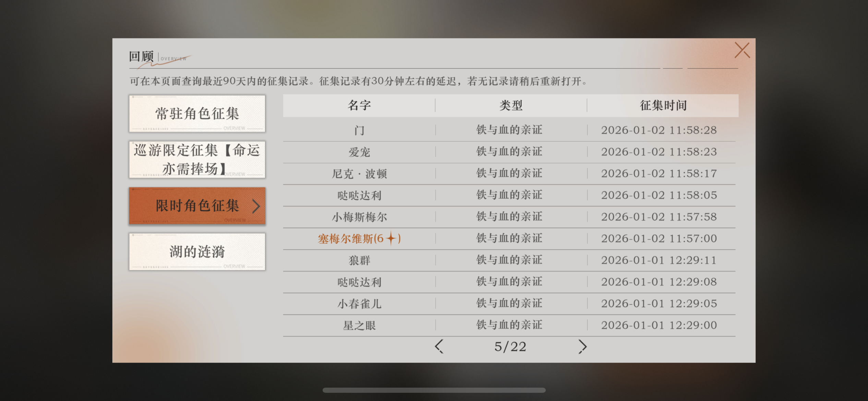Select the 限时角色征集 tab

click(197, 206)
